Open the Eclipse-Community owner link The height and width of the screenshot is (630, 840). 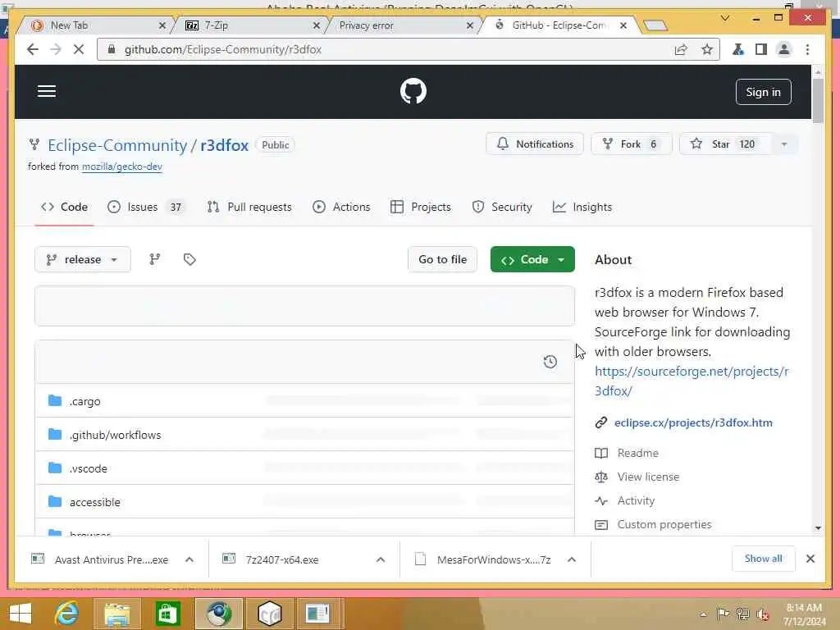pyautogui.click(x=117, y=145)
